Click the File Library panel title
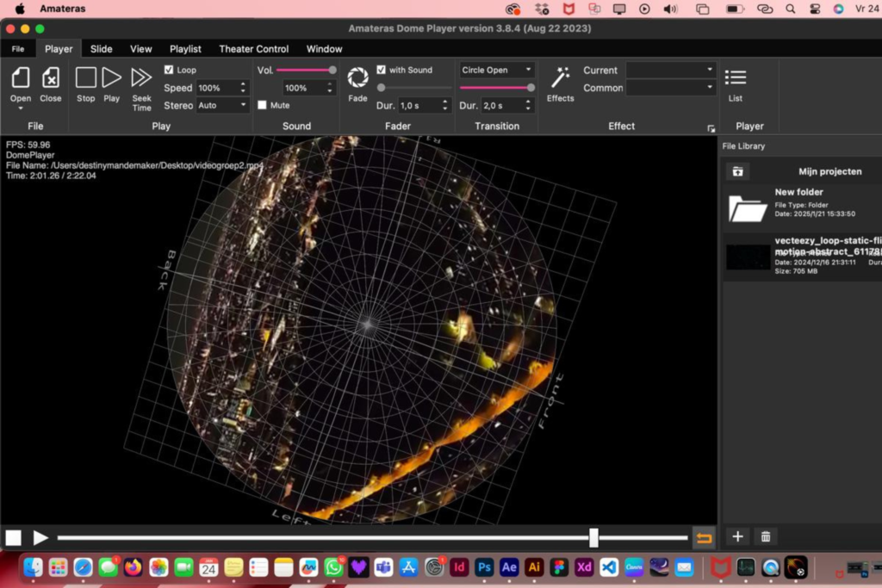The height and width of the screenshot is (588, 882). [x=743, y=146]
